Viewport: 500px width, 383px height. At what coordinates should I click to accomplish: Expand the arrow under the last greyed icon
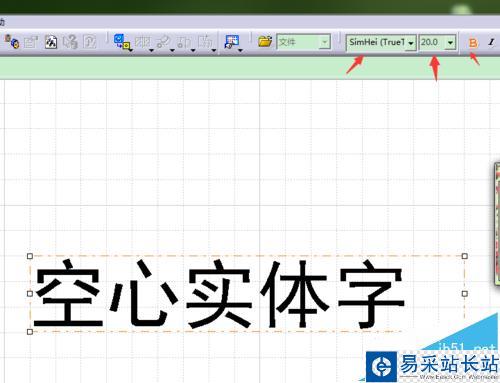pyautogui.click(x=214, y=50)
